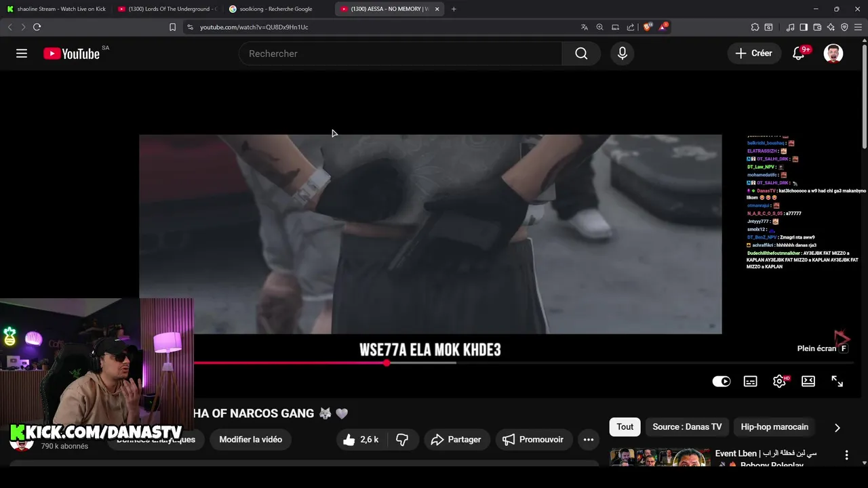Click Modifier la vidéo button
Screen dimensions: 868x488
click(251, 439)
